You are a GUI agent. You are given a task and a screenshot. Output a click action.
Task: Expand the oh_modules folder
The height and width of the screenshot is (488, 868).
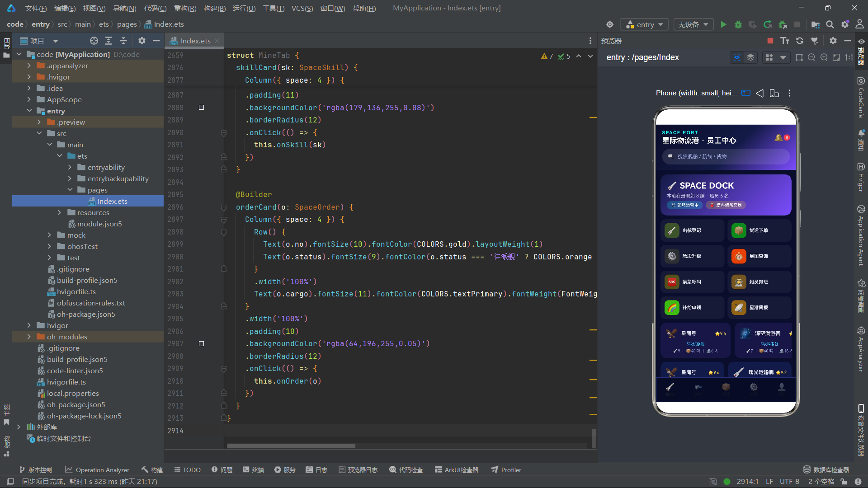click(29, 337)
